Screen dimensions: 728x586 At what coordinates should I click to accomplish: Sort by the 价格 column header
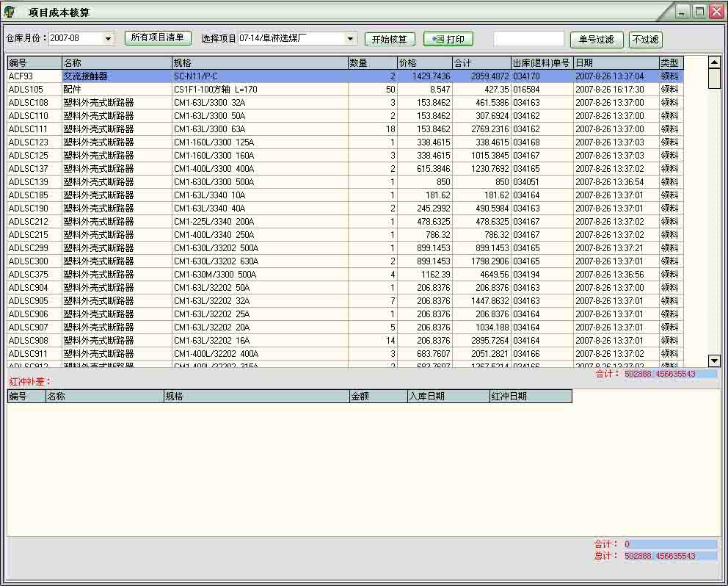point(424,63)
